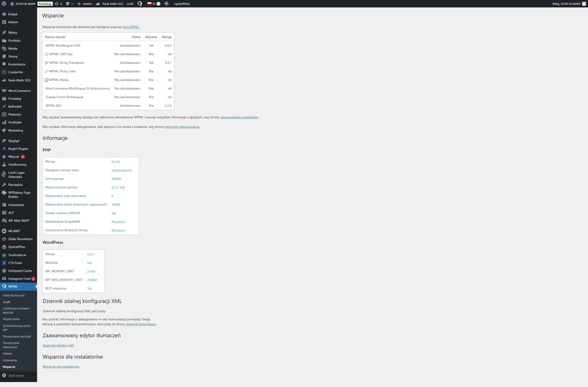The image size is (588, 387).
Task: Open Instagram Feed with 2 notifications
Action: pyautogui.click(x=19, y=279)
